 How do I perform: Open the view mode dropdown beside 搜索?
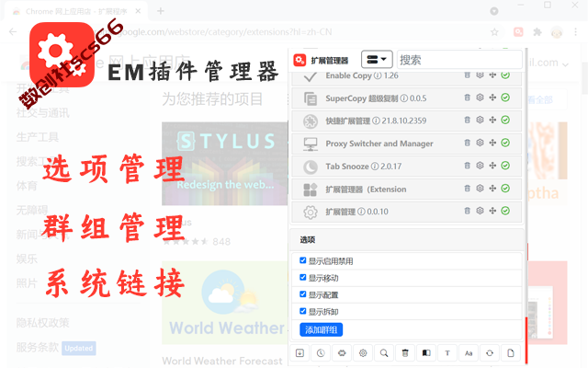(377, 59)
